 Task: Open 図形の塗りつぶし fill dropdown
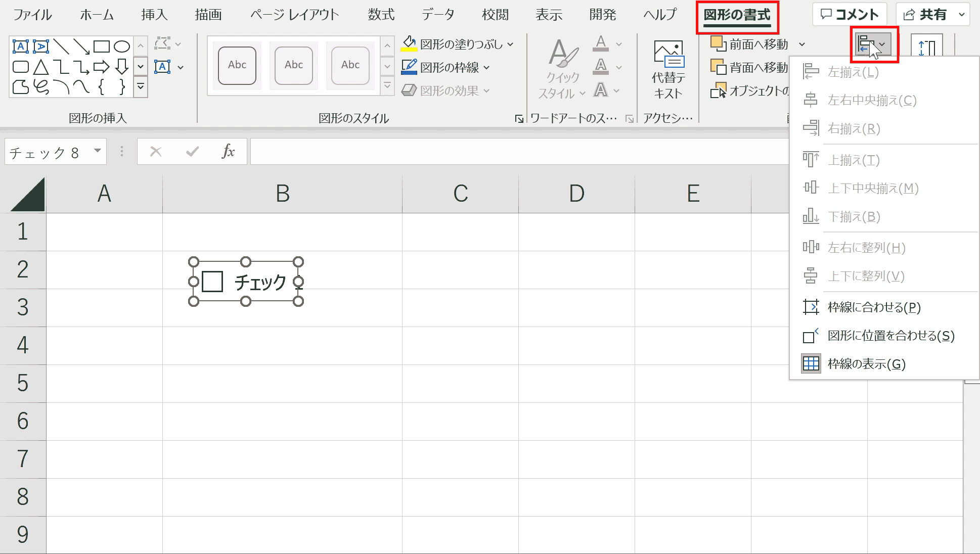tap(510, 44)
